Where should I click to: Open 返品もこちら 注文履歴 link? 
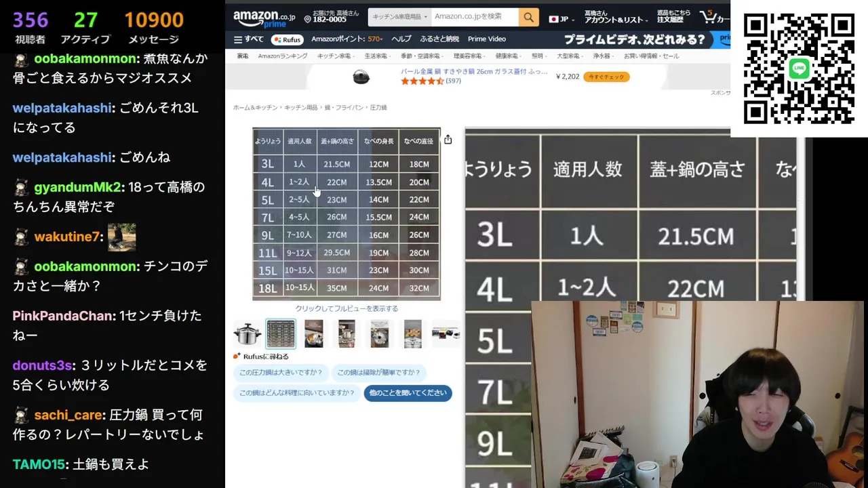click(x=673, y=17)
